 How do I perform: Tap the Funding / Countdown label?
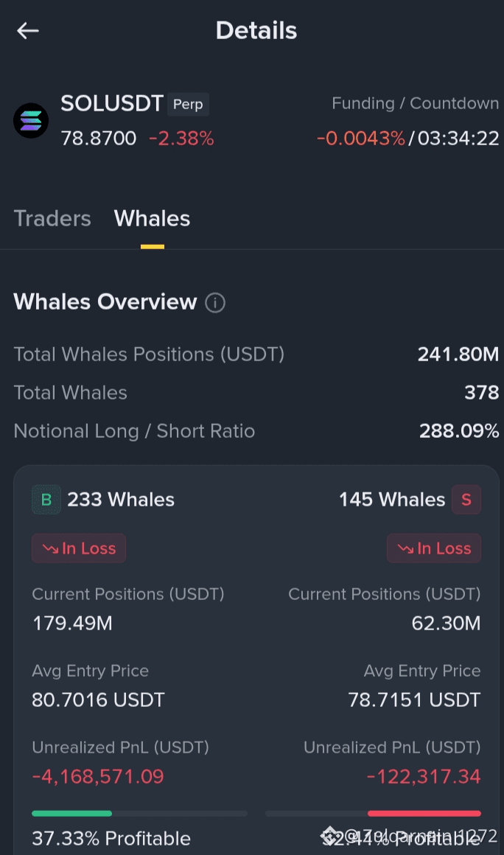coord(415,103)
